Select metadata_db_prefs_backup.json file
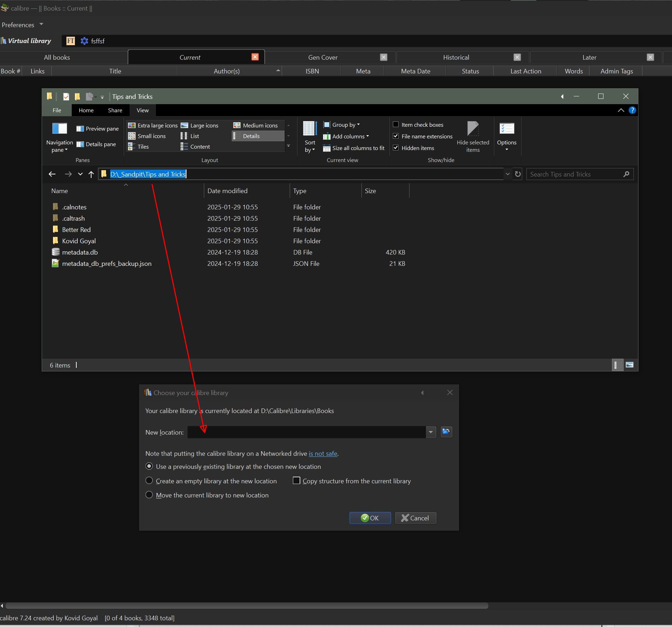The width and height of the screenshot is (672, 627). pos(107,264)
